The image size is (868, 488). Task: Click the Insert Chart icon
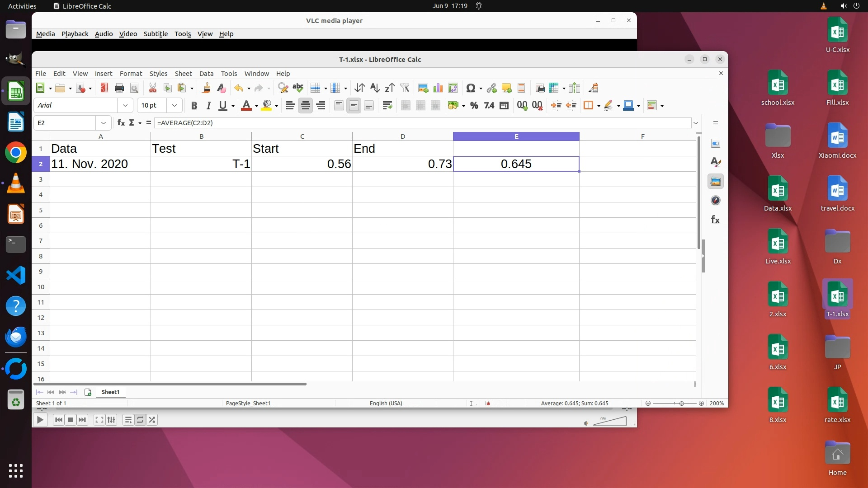point(438,88)
